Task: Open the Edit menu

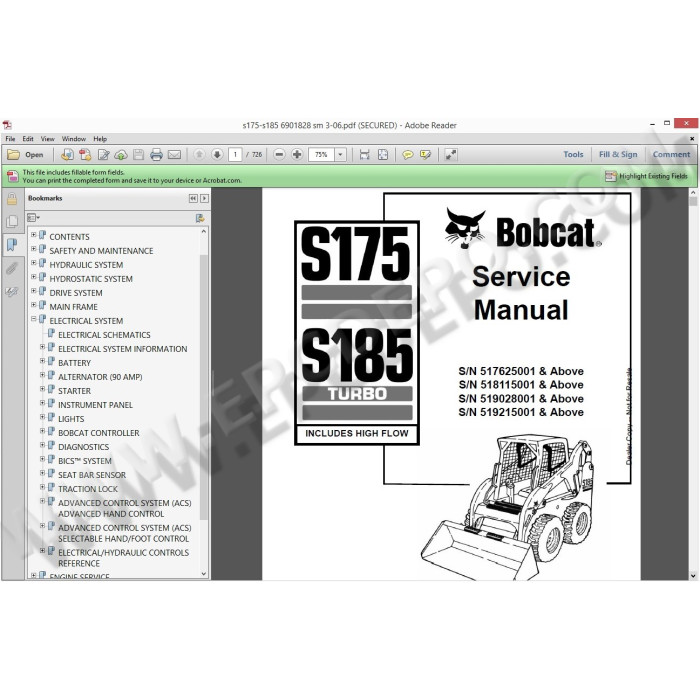Action: 28,139
